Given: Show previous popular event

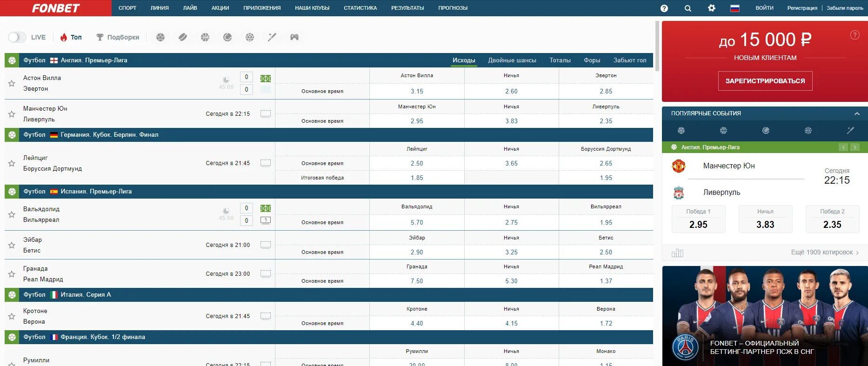Looking at the screenshot, I should click(843, 147).
